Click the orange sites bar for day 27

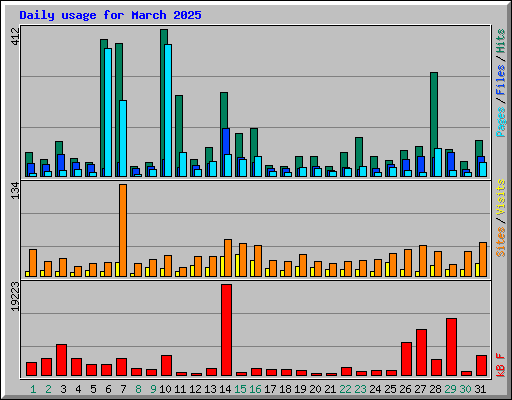coord(423,261)
